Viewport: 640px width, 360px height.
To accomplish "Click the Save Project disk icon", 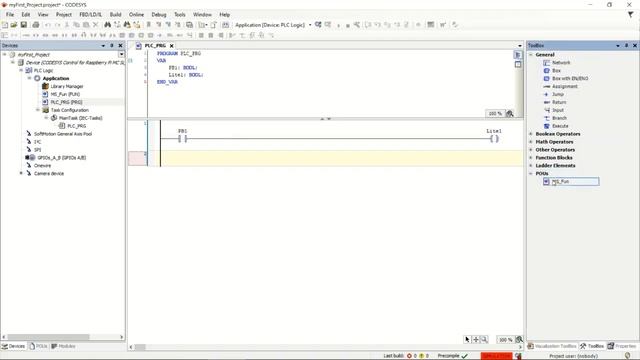I will pos(24,25).
